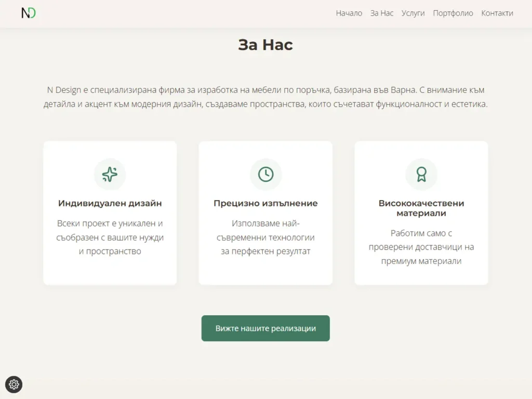Click description text about unique projects
The height and width of the screenshot is (399, 532).
(110, 237)
